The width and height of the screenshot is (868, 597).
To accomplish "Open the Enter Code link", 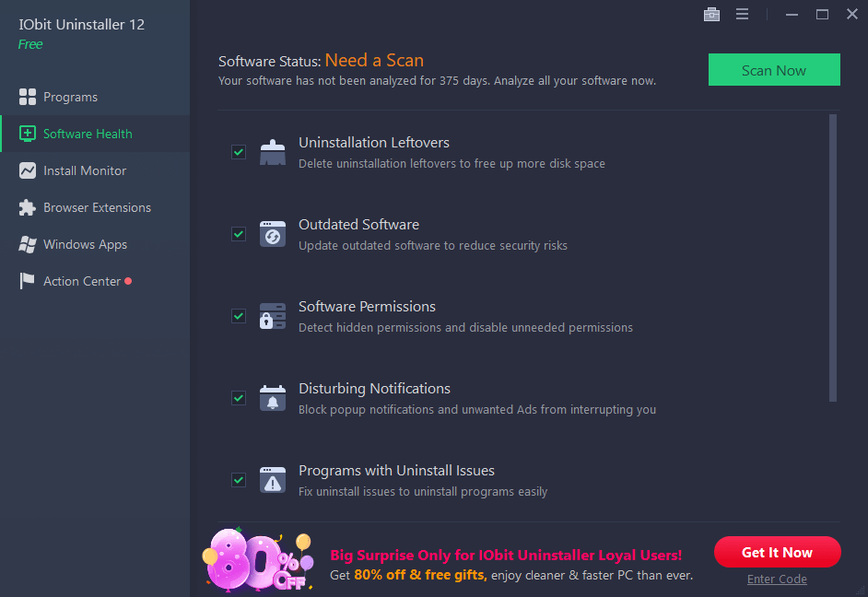I will click(x=777, y=579).
